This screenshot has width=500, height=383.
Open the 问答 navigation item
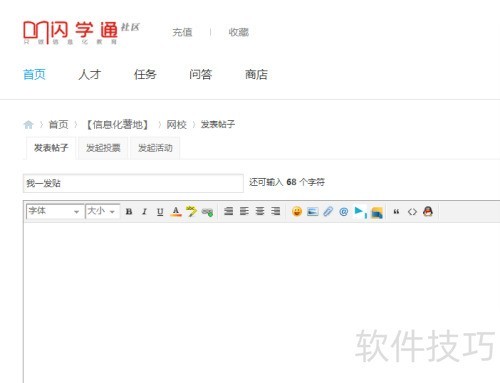coord(200,74)
